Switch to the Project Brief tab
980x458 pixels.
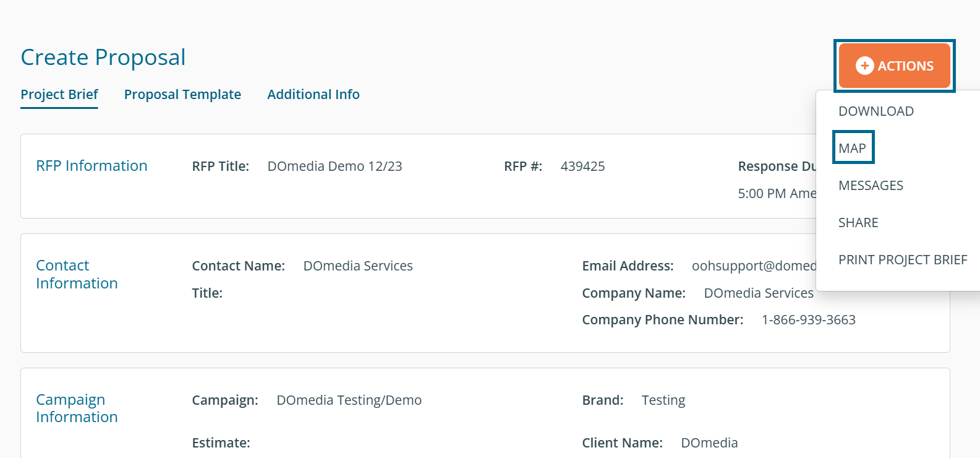click(59, 95)
